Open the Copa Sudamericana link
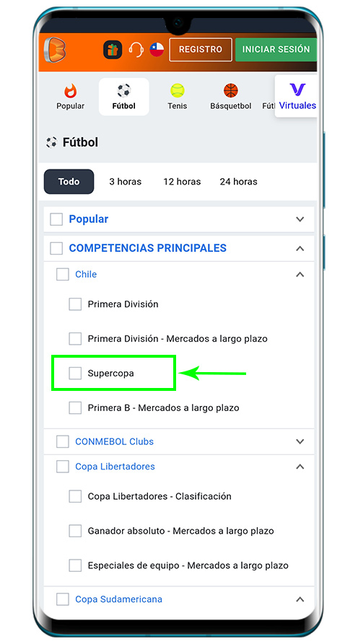 (119, 599)
